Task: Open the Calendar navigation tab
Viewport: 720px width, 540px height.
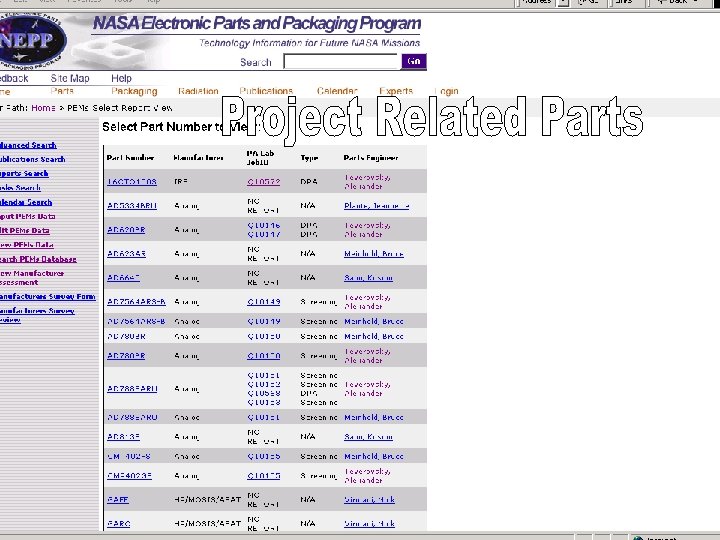Action: pos(337,91)
